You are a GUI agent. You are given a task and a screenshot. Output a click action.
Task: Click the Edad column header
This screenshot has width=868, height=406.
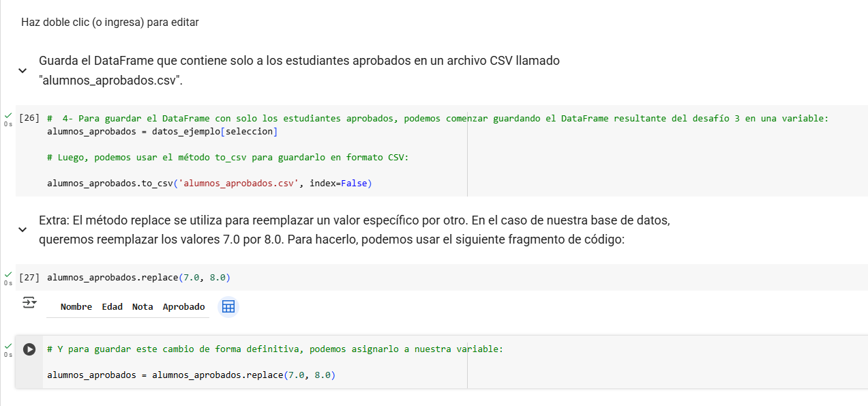(x=113, y=307)
